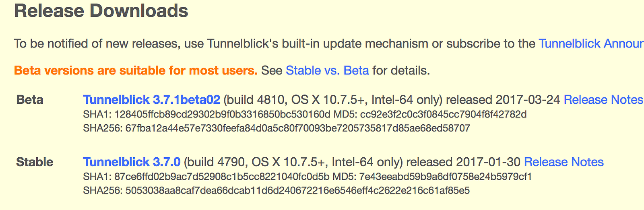The width and height of the screenshot is (644, 210).
Task: Open Release Notes for the stable 3.7.0 version
Action: tap(563, 162)
